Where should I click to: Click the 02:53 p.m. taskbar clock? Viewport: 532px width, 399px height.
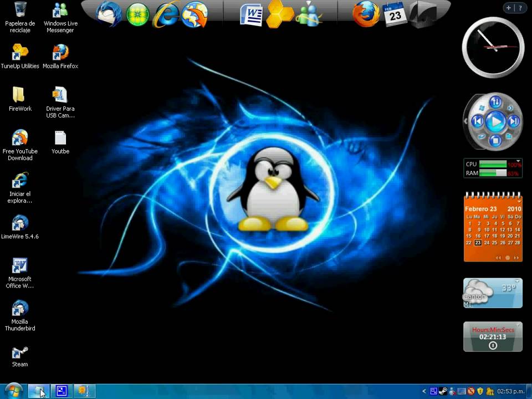click(x=511, y=392)
